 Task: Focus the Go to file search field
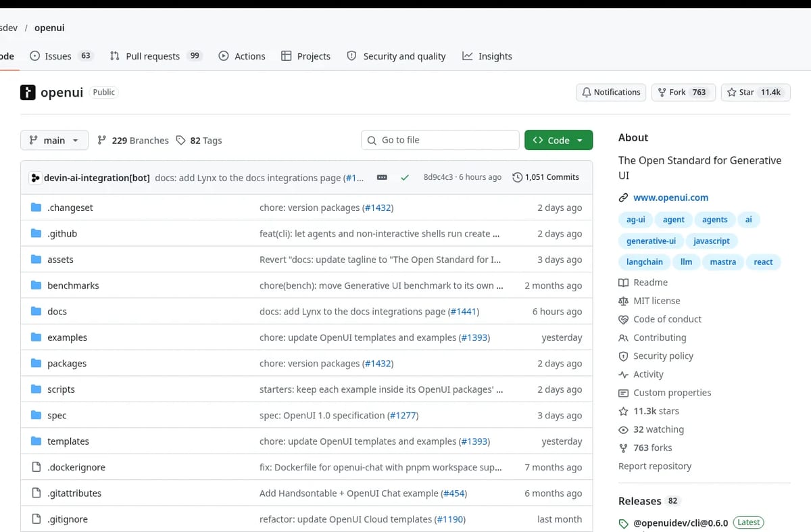click(x=440, y=140)
